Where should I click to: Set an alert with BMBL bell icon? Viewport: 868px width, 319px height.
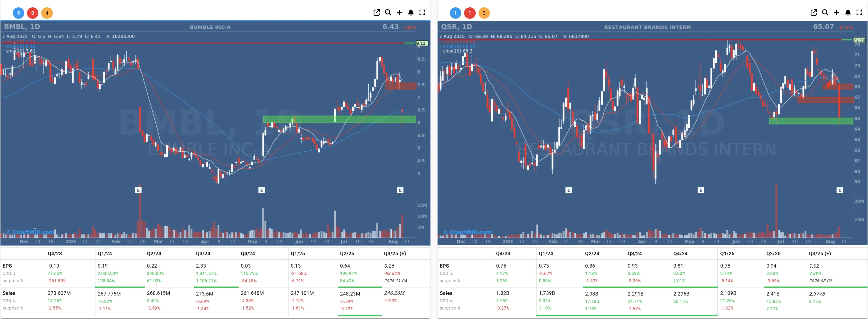[x=411, y=13]
